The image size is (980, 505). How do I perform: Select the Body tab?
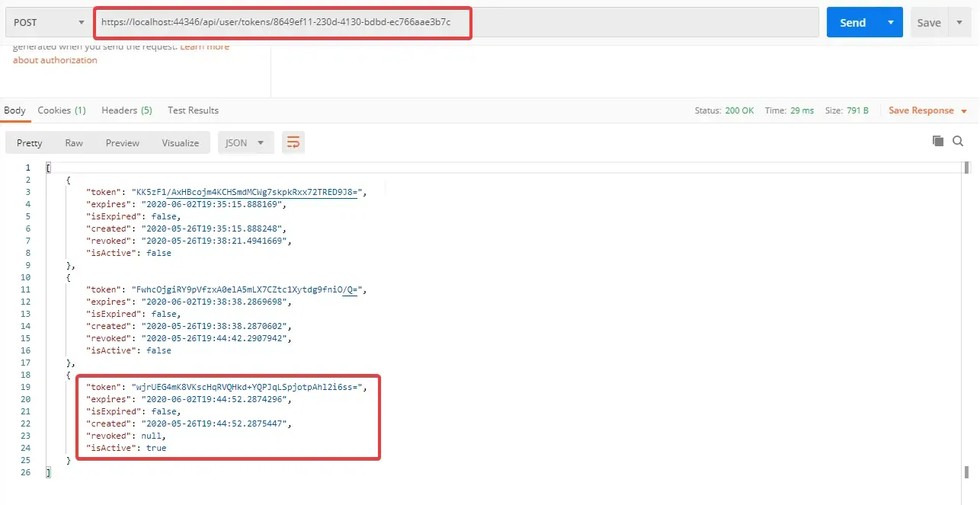pyautogui.click(x=14, y=110)
